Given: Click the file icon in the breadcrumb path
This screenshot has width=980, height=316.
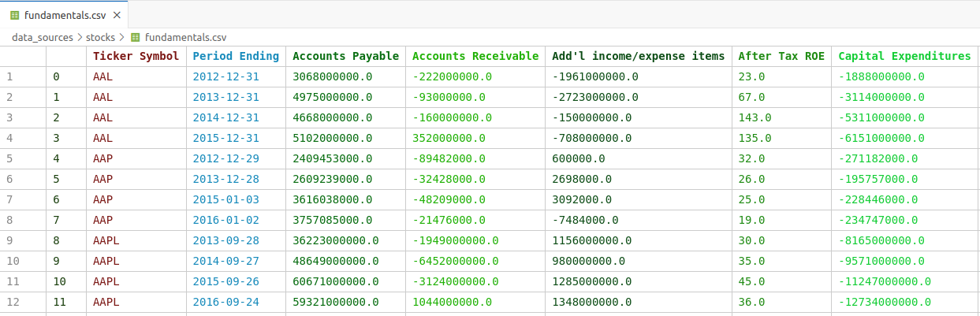Looking at the screenshot, I should tap(136, 37).
